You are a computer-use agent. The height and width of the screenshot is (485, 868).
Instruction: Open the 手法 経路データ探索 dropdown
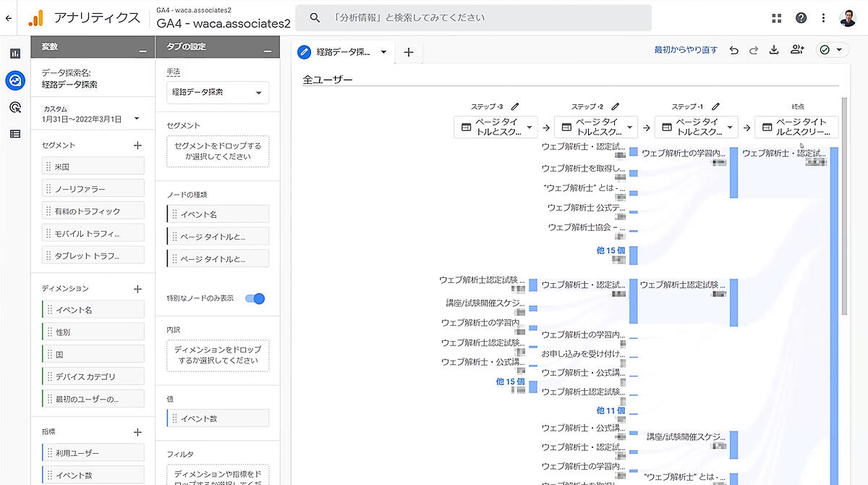(x=217, y=93)
